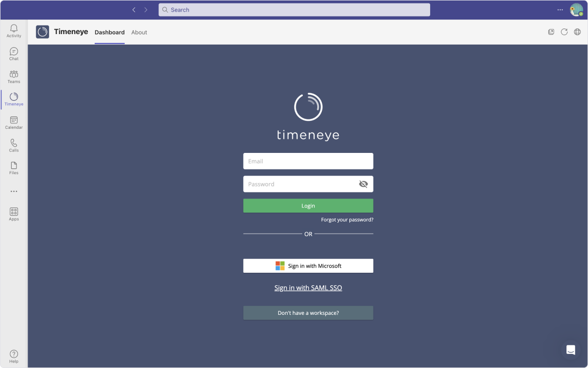
Task: Toggle password visibility with the eye icon
Action: tap(363, 184)
